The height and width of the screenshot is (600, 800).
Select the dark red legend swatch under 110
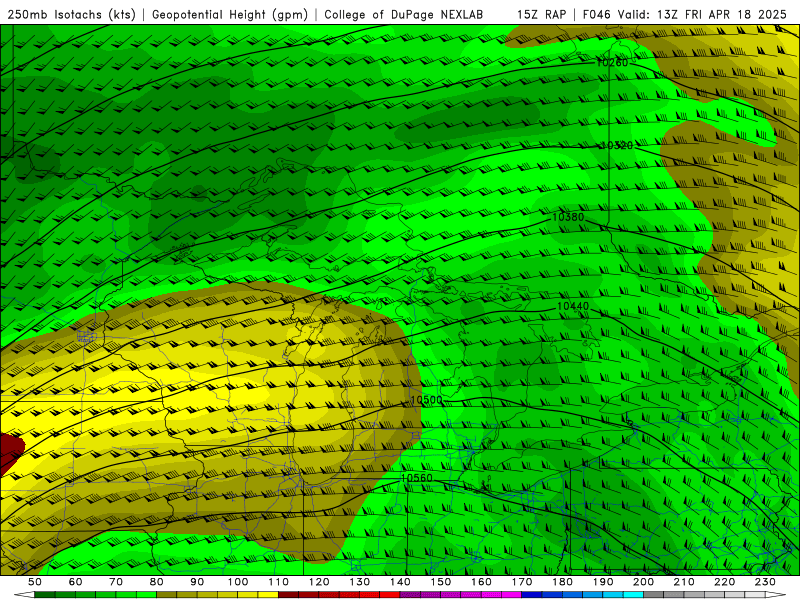288,595
